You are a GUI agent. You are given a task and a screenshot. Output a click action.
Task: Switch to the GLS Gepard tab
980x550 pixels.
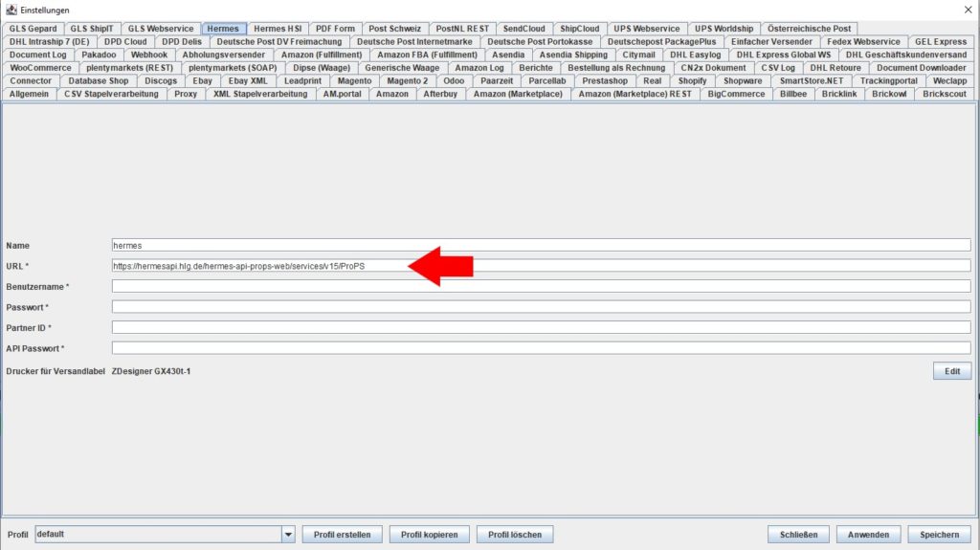pos(33,29)
